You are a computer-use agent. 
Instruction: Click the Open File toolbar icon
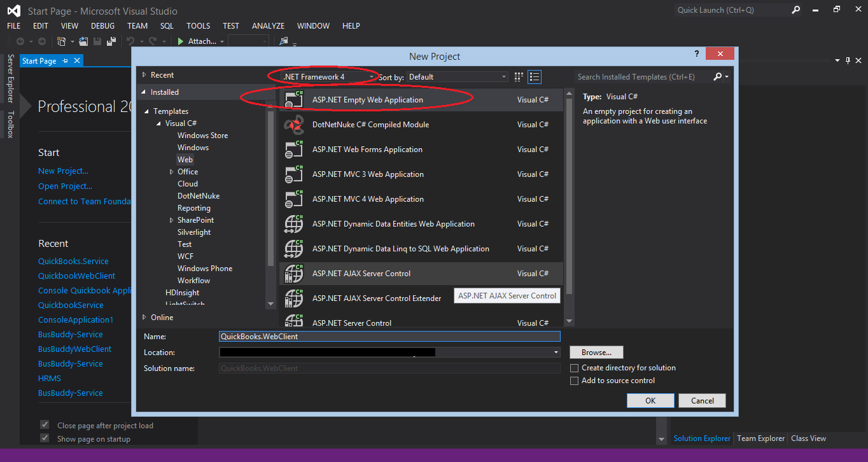tap(83, 41)
